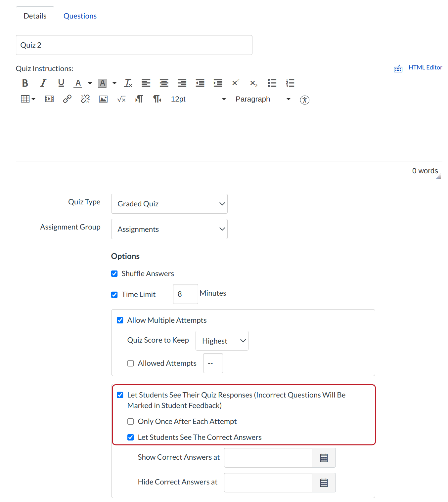
Task: Open the Quiz Type dropdown
Action: click(169, 204)
